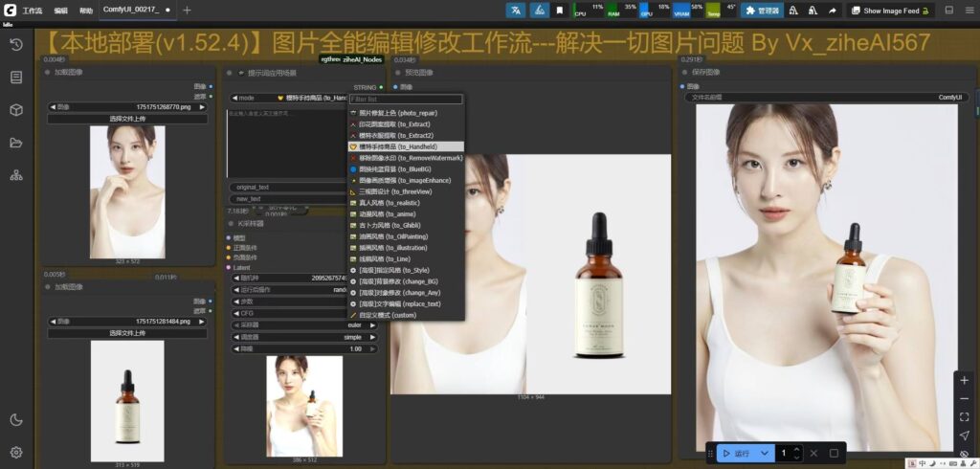The width and height of the screenshot is (980, 469).
Task: Open the workflows folder sidebar icon
Action: (16, 143)
